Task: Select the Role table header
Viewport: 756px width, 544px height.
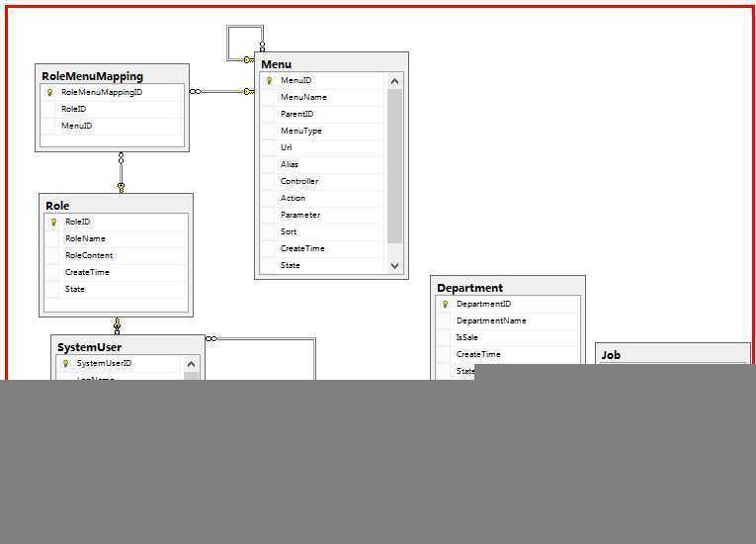Action: point(116,205)
